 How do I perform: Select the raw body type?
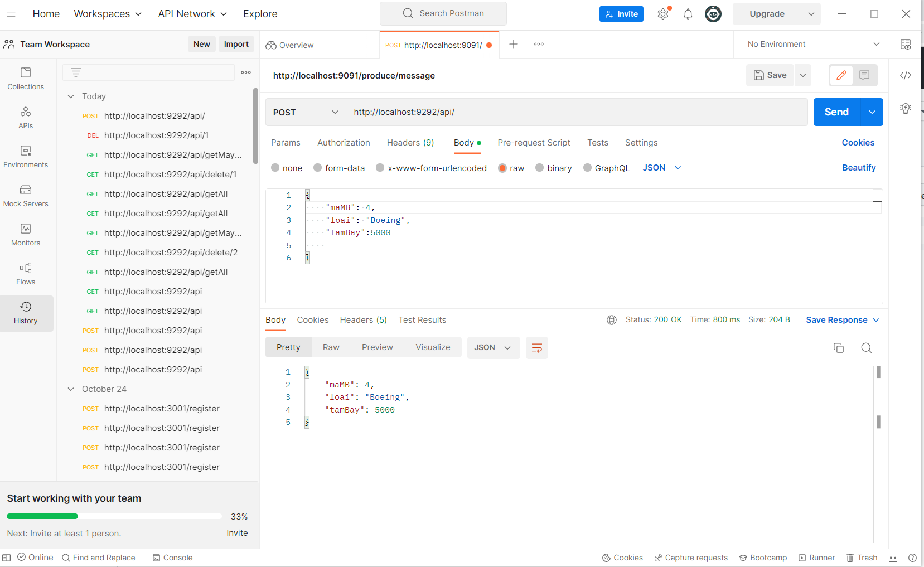[x=502, y=168]
